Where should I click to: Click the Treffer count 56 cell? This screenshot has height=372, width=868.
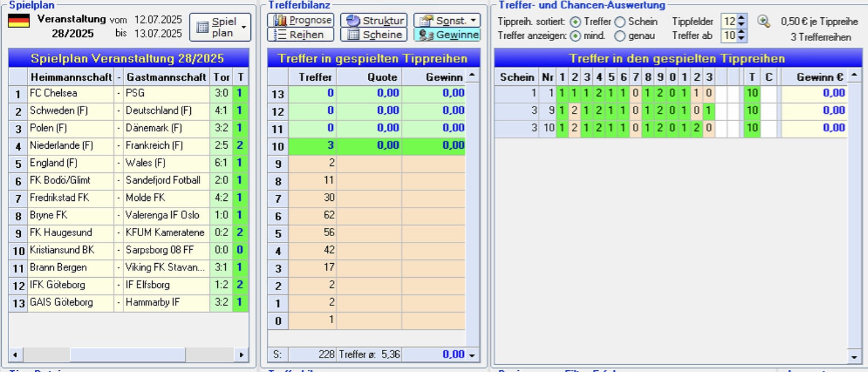313,232
